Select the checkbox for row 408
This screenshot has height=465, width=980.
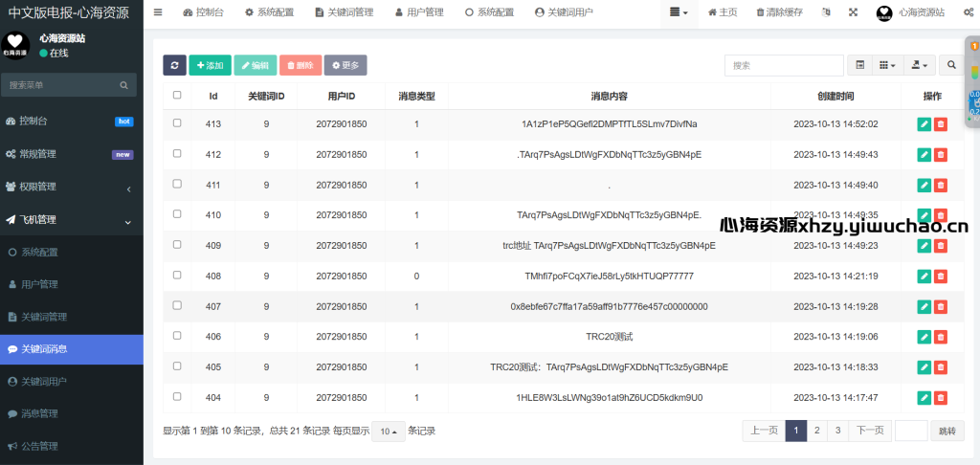pos(177,275)
